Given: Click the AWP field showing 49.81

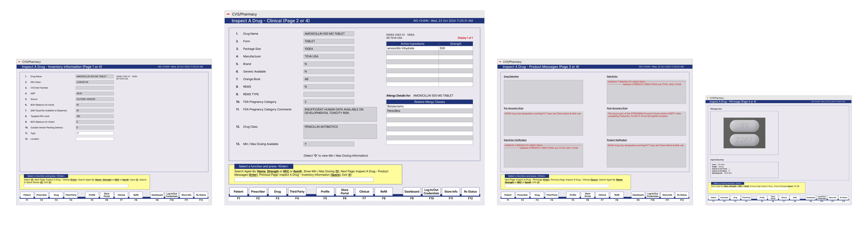Looking at the screenshot, I should [x=95, y=94].
